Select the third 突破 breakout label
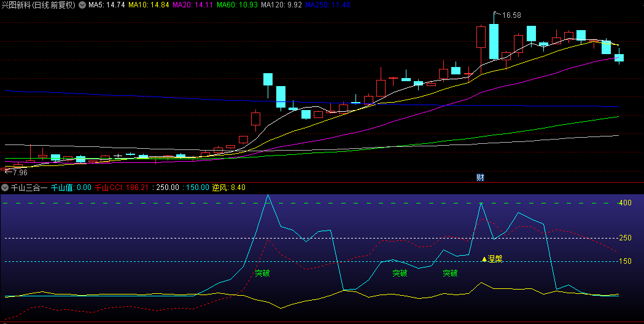The width and height of the screenshot is (644, 324). coord(450,273)
